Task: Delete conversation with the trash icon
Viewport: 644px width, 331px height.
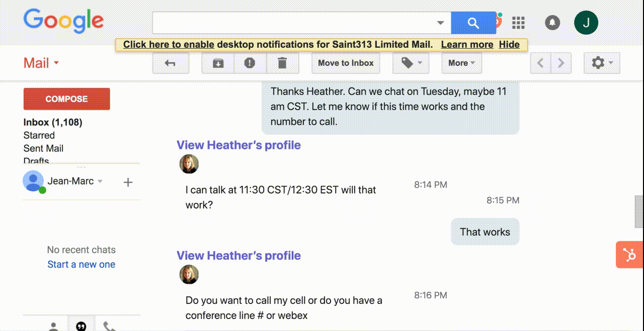Action: [282, 63]
